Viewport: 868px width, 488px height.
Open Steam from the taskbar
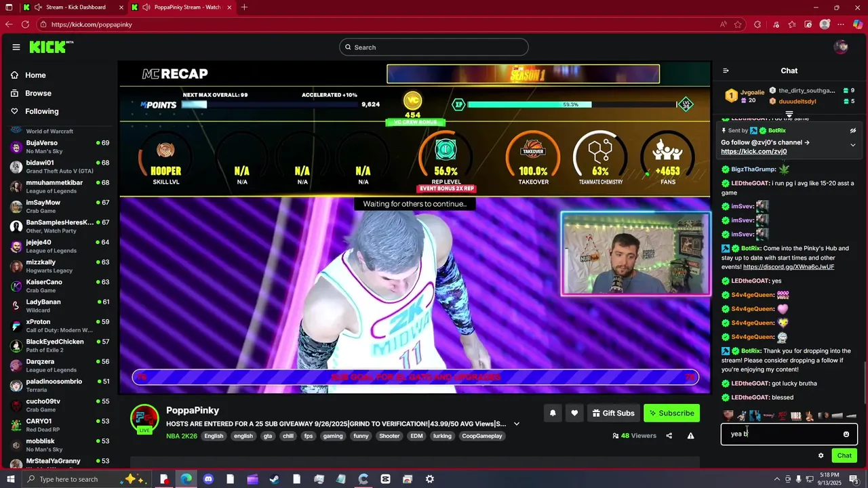coord(275,479)
